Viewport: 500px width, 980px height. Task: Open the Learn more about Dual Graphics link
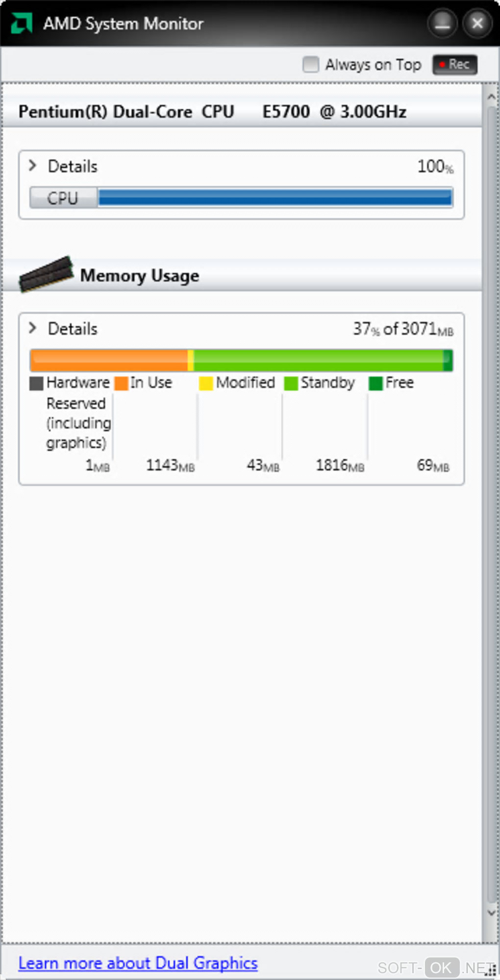coord(138,963)
